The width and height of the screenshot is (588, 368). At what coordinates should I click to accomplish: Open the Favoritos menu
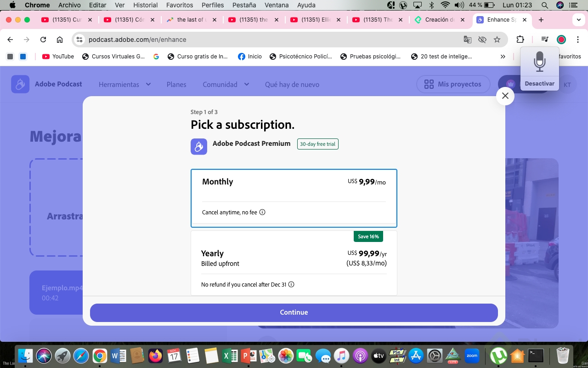tap(180, 5)
